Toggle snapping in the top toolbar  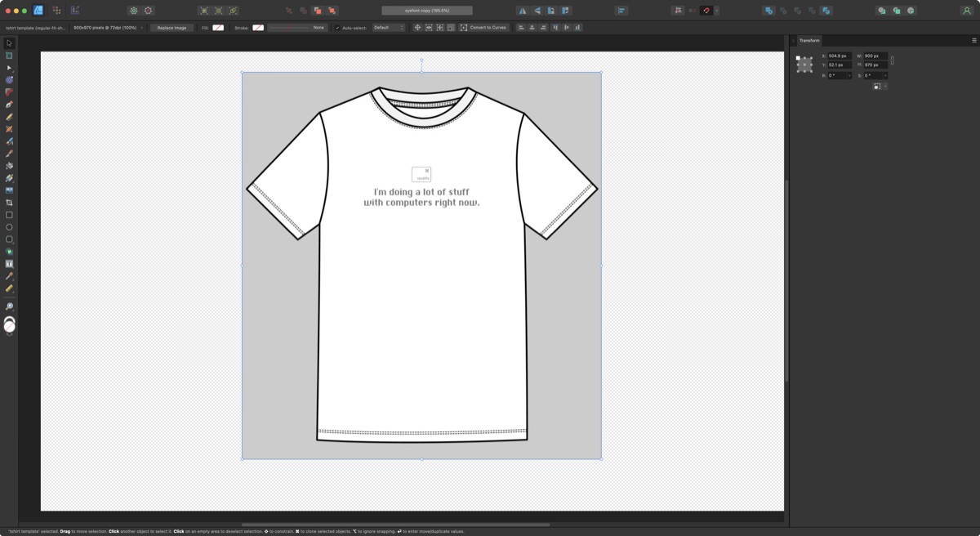(x=706, y=11)
